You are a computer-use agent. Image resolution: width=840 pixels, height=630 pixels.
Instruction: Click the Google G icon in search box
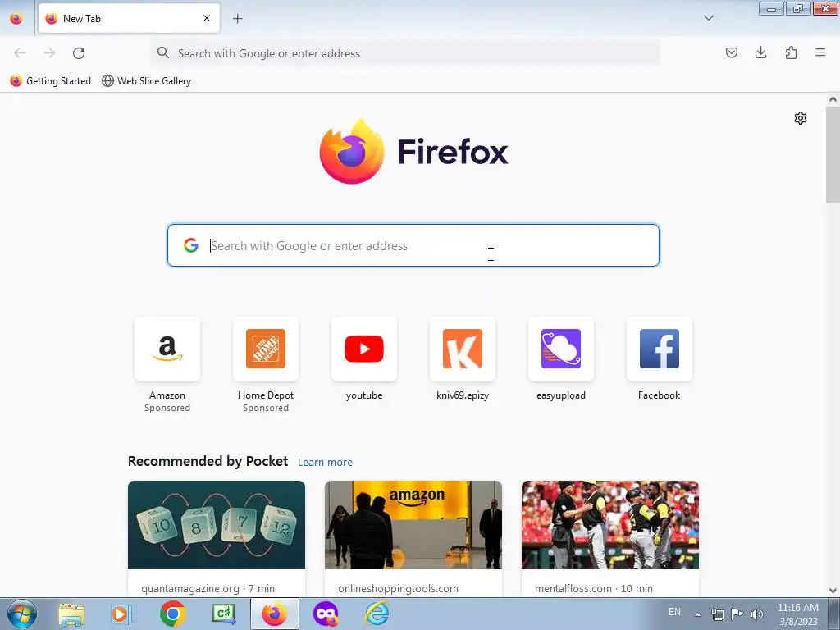pyautogui.click(x=190, y=245)
